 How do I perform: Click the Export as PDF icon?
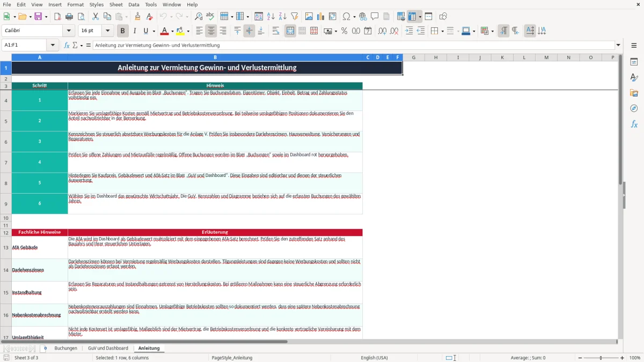57,17
